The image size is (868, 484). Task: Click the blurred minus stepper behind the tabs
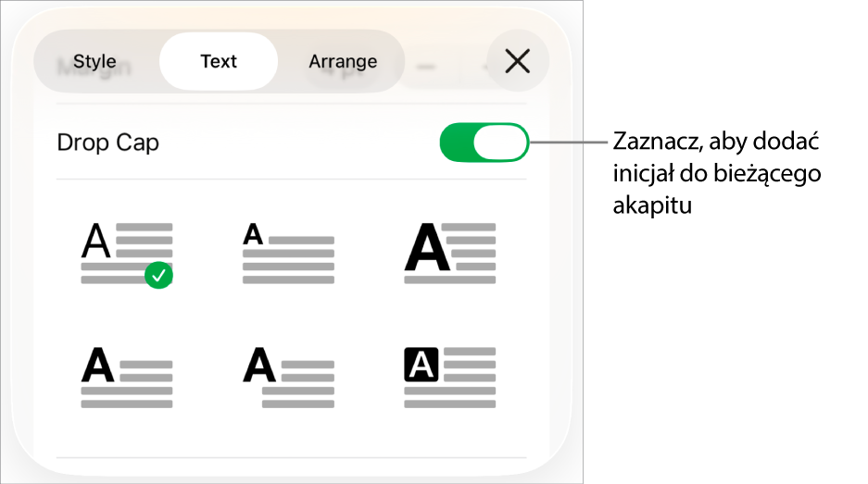coord(427,67)
